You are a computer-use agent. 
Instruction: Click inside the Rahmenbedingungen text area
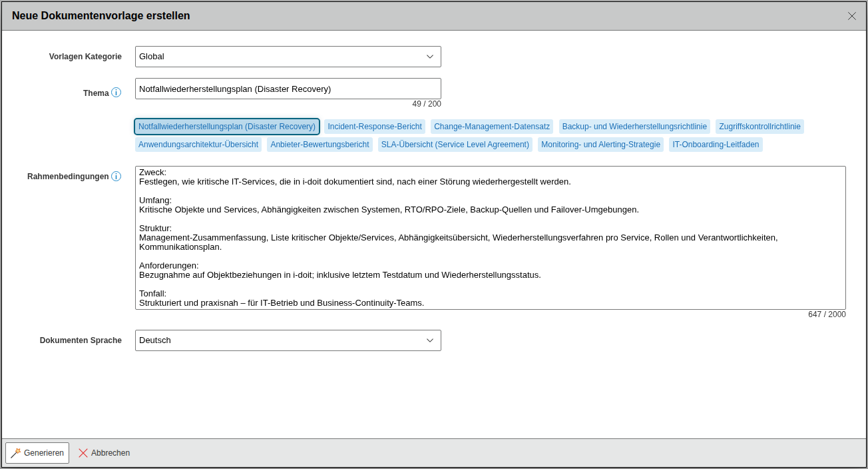491,238
